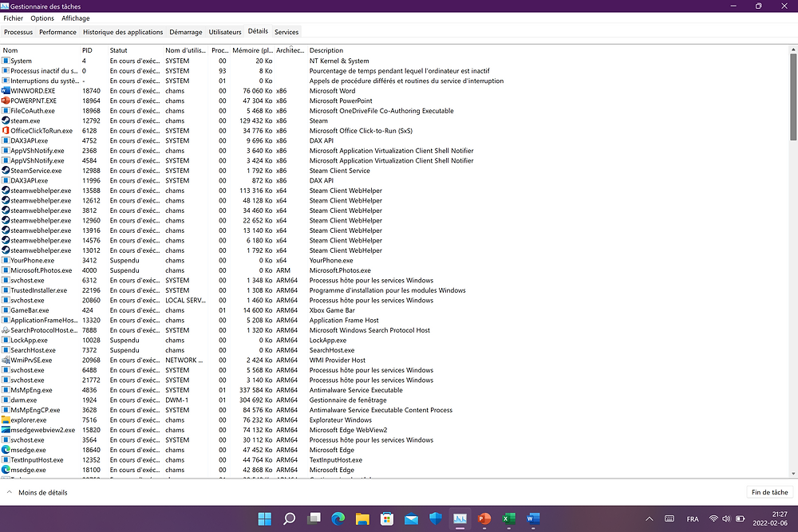The image size is (798, 532).
Task: Click the vertical scrollbar thumb
Action: [x=793, y=97]
